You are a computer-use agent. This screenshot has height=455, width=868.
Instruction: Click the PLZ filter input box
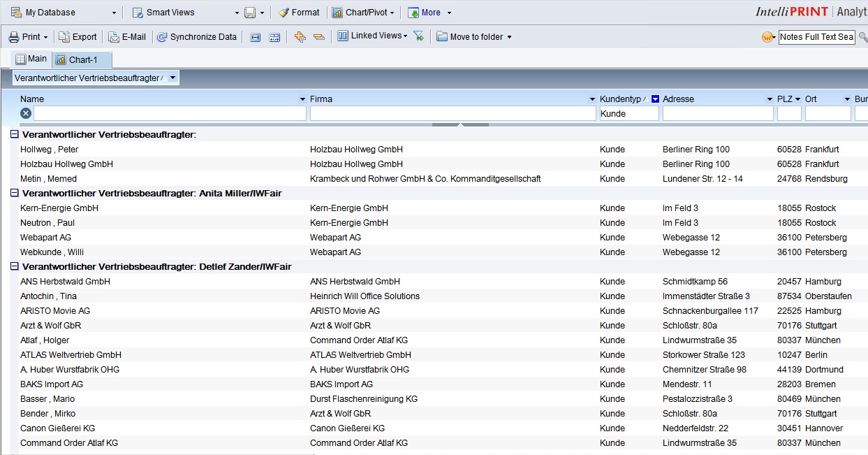coord(789,113)
